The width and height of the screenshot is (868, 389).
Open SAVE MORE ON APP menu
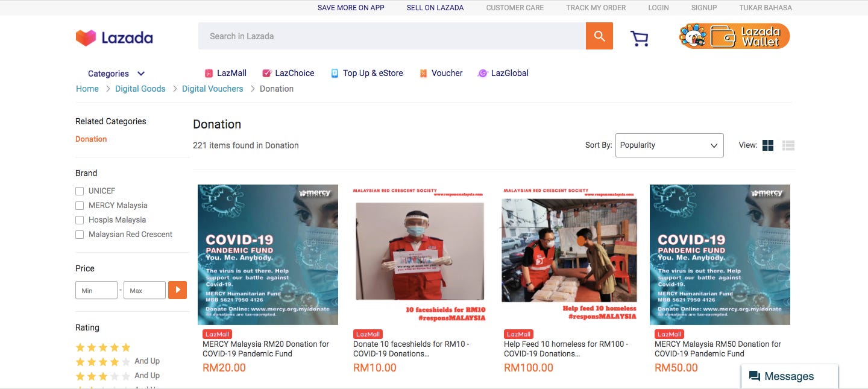(351, 8)
